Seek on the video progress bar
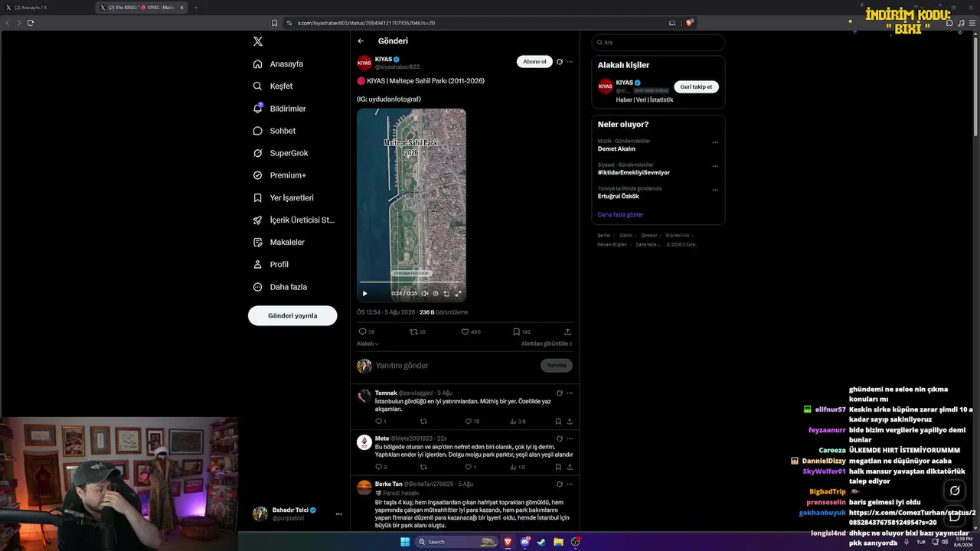 click(411, 282)
